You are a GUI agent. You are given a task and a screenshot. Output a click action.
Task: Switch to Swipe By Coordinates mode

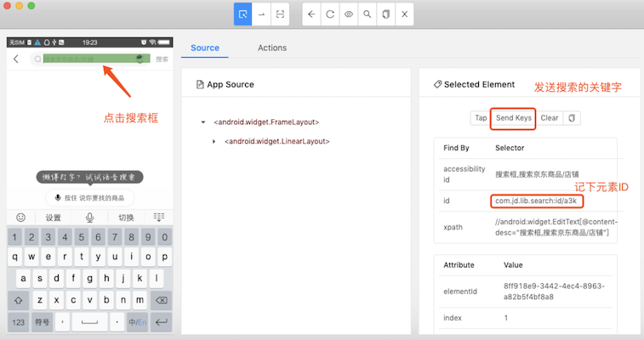(262, 14)
